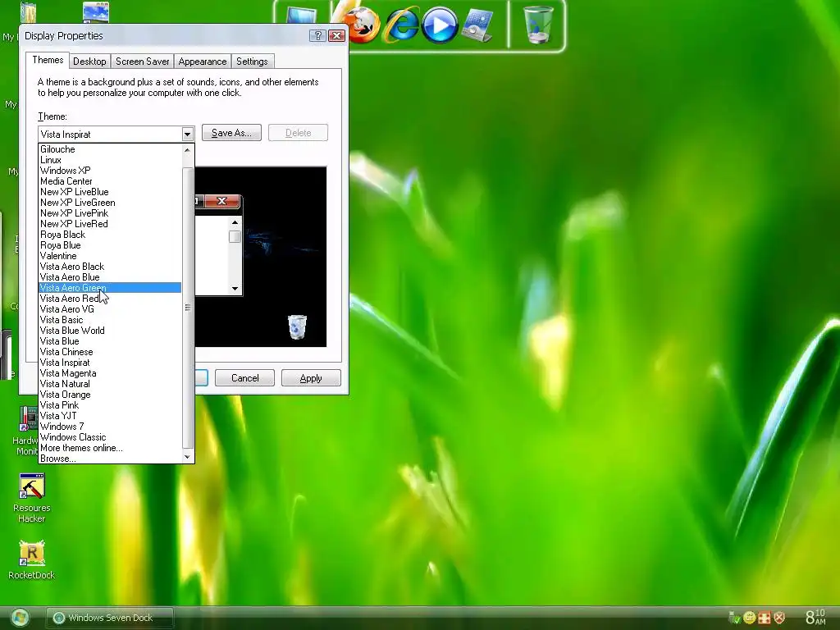Click the yellow smiley tray icon
This screenshot has width=840, height=630.
[x=750, y=618]
